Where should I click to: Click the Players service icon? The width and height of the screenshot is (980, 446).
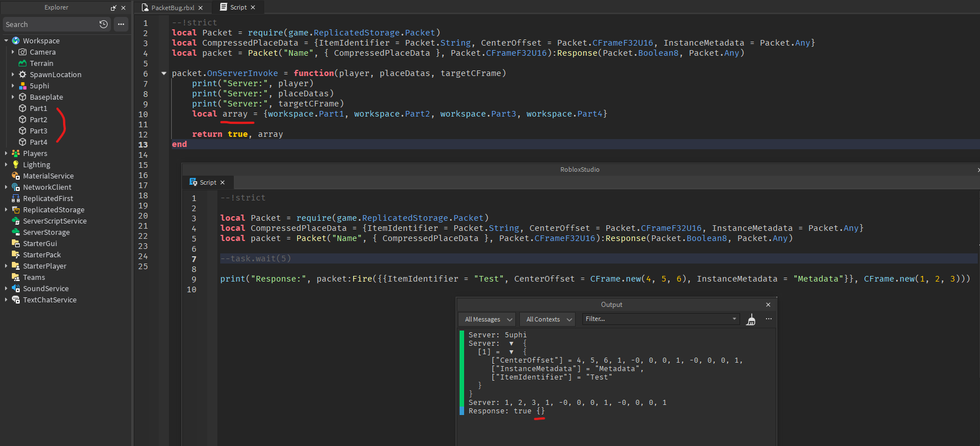point(16,153)
